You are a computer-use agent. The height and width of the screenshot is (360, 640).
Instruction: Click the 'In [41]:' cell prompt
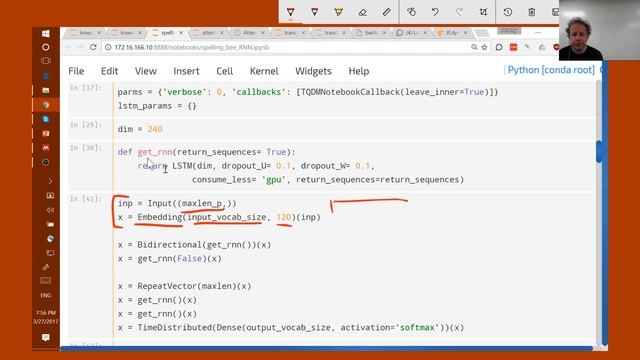pyautogui.click(x=86, y=199)
